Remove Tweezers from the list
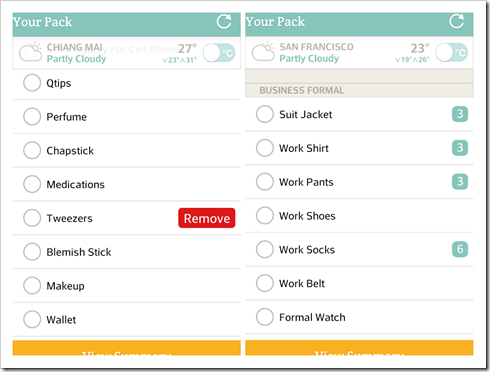Image resolution: width=490 pixels, height=372 pixels. point(207,218)
